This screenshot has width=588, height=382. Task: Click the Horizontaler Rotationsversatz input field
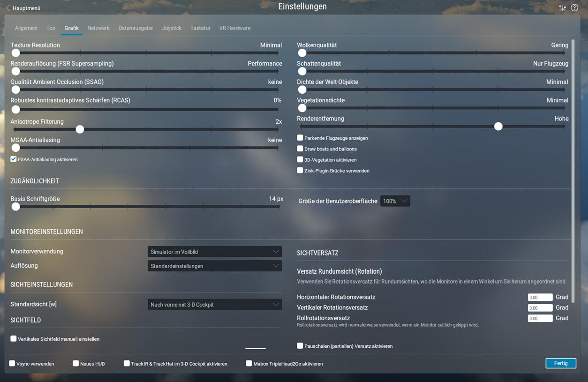540,297
